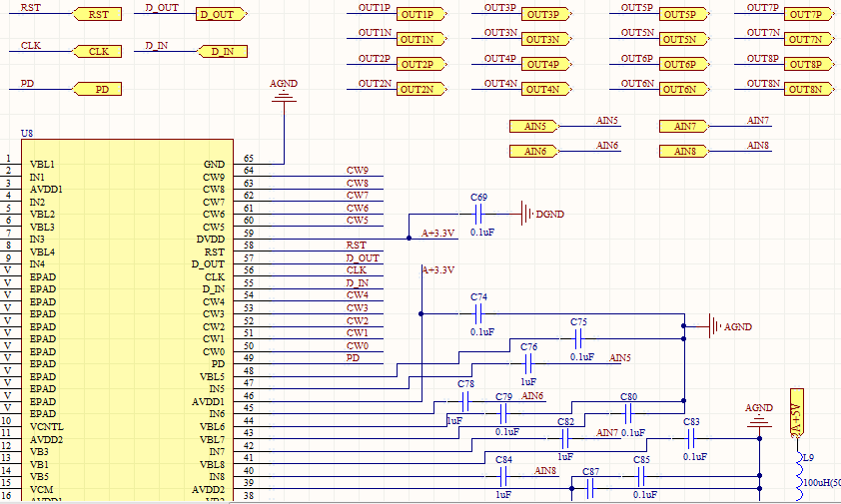
Task: Select the OUT6N yellow port
Action: click(x=684, y=89)
